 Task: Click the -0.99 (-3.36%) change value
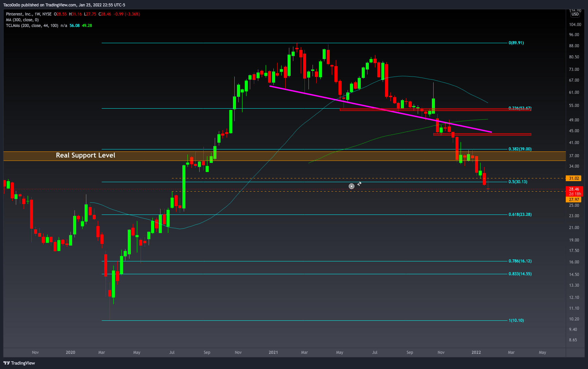(126, 14)
